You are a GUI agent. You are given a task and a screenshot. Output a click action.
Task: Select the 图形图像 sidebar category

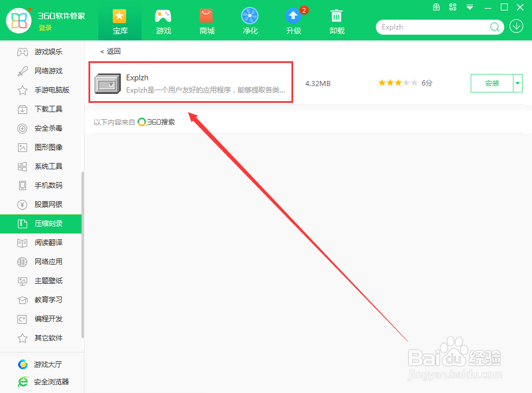(40, 147)
